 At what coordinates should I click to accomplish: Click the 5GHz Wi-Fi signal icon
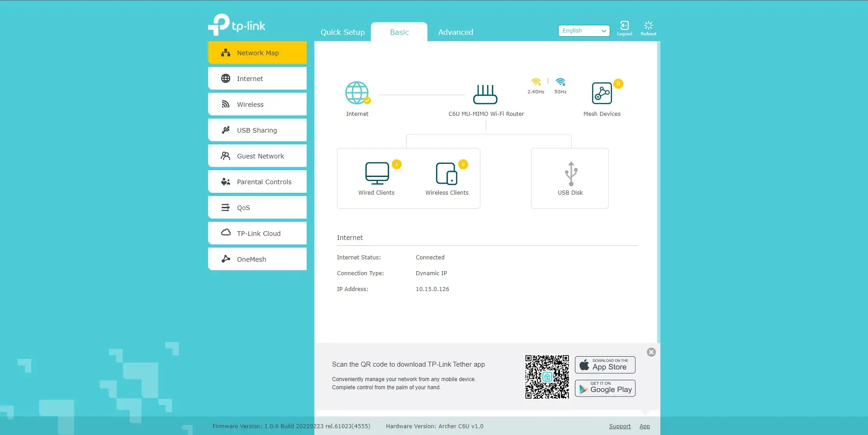point(560,82)
